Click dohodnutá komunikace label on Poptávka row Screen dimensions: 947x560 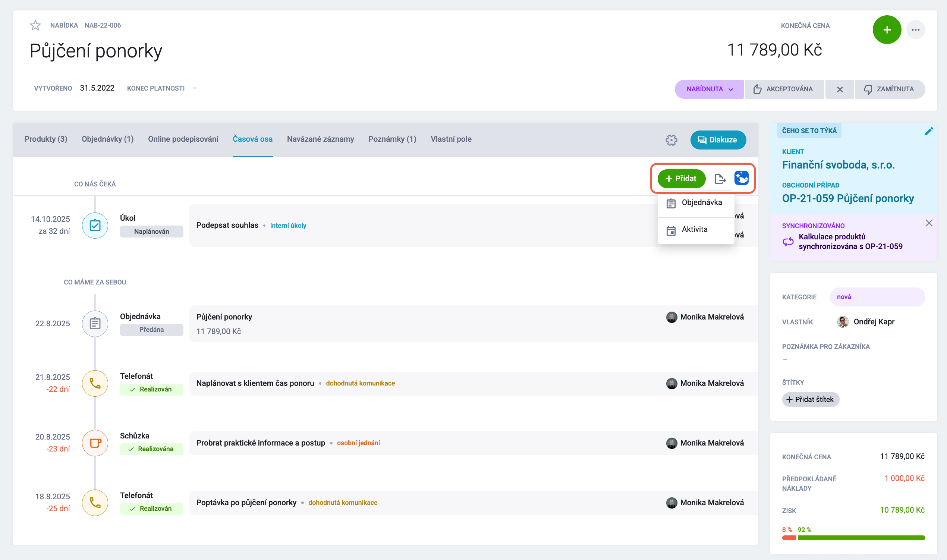click(343, 503)
